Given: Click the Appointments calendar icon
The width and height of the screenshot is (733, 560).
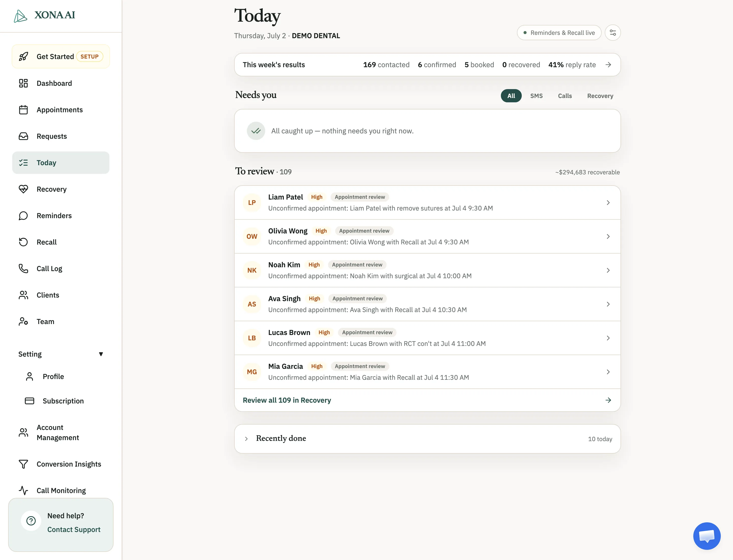Looking at the screenshot, I should coord(23,110).
